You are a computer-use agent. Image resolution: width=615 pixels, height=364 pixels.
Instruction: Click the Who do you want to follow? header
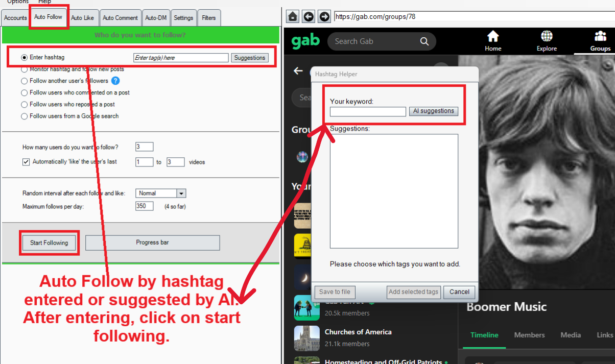140,35
